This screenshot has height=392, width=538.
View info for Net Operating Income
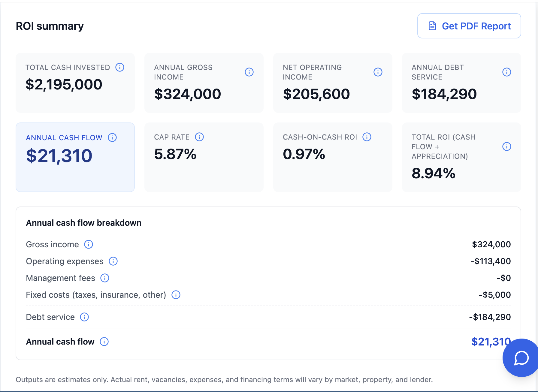pos(378,72)
